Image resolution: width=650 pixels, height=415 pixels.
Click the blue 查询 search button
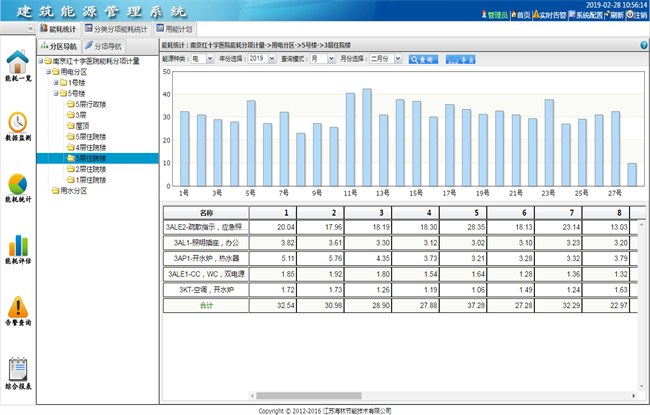tap(423, 59)
